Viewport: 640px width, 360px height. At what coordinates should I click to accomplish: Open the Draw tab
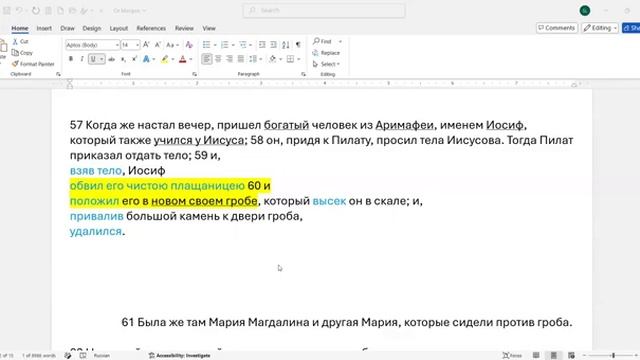67,28
